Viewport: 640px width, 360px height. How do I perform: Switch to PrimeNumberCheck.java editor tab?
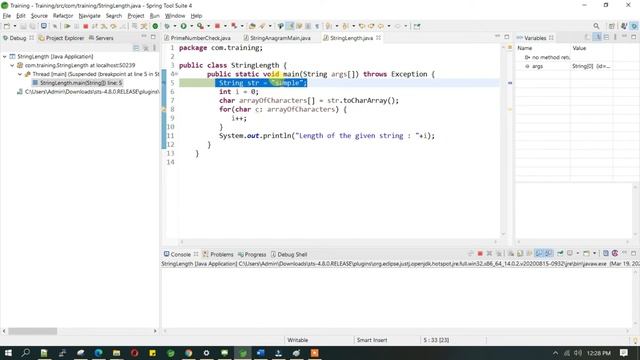[197, 38]
